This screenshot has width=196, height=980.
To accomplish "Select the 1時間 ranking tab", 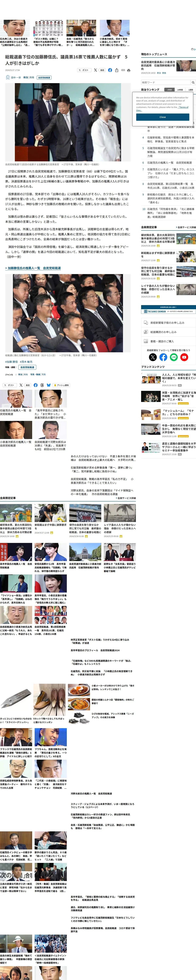I will tap(169, 90).
